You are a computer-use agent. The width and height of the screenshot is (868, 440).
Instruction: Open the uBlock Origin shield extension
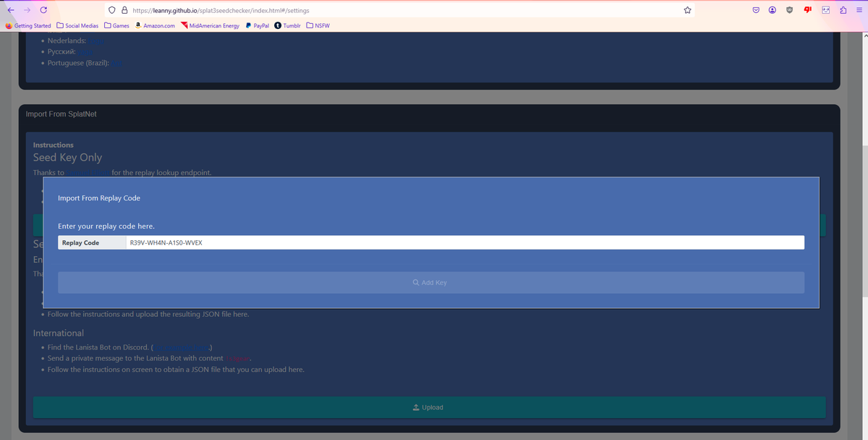pyautogui.click(x=790, y=10)
